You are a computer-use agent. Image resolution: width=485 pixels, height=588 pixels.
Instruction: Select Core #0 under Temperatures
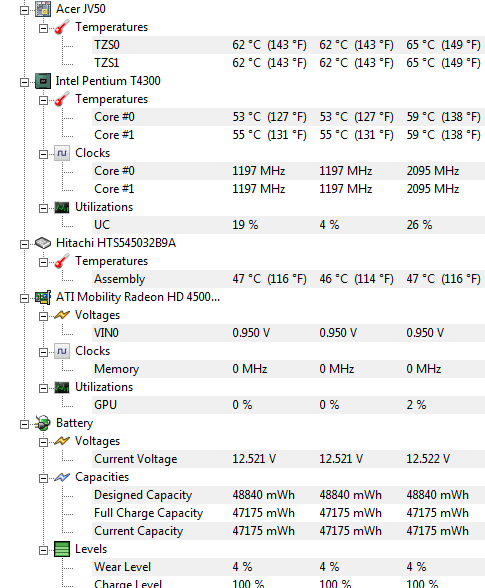(288, 117)
